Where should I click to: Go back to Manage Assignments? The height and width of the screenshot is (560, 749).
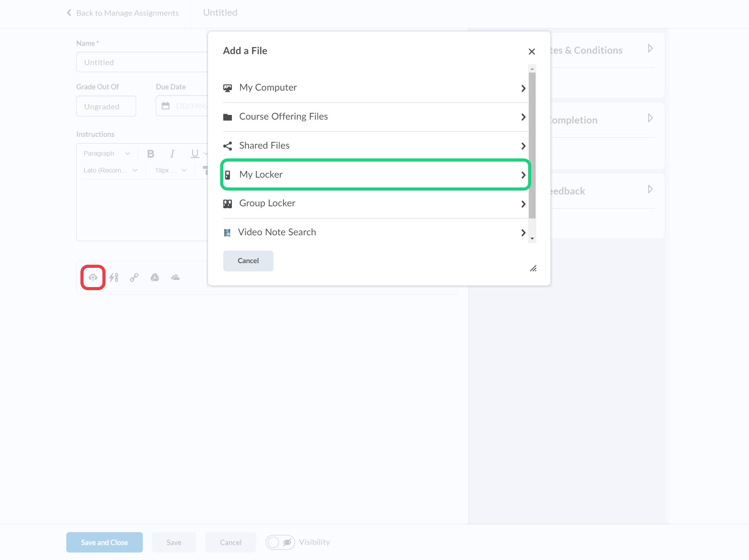tap(123, 13)
